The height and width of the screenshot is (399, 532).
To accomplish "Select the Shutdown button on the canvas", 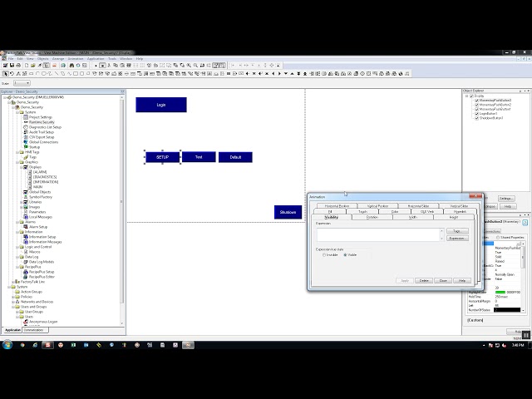I will (x=288, y=212).
